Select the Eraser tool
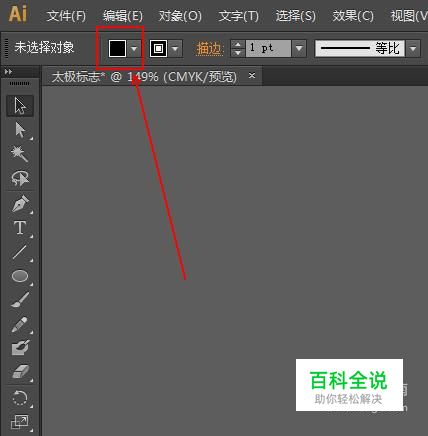Screen dimensions: 428x436 [20, 371]
